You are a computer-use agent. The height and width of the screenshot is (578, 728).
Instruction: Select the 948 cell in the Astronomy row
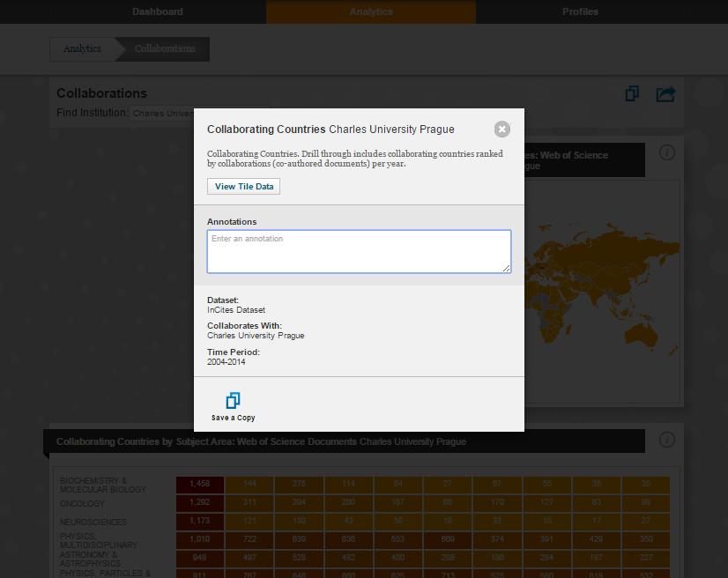tap(200, 558)
